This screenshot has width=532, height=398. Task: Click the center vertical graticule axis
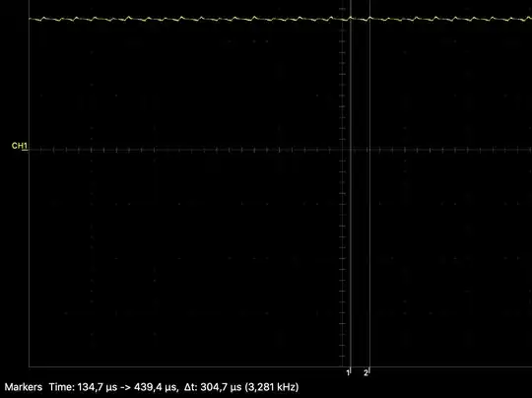pyautogui.click(x=342, y=183)
